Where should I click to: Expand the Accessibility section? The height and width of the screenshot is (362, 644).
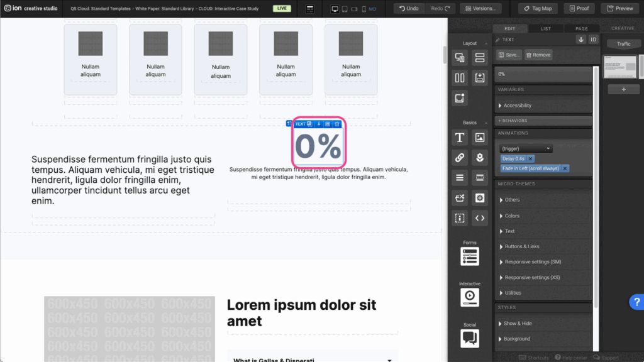pos(518,106)
